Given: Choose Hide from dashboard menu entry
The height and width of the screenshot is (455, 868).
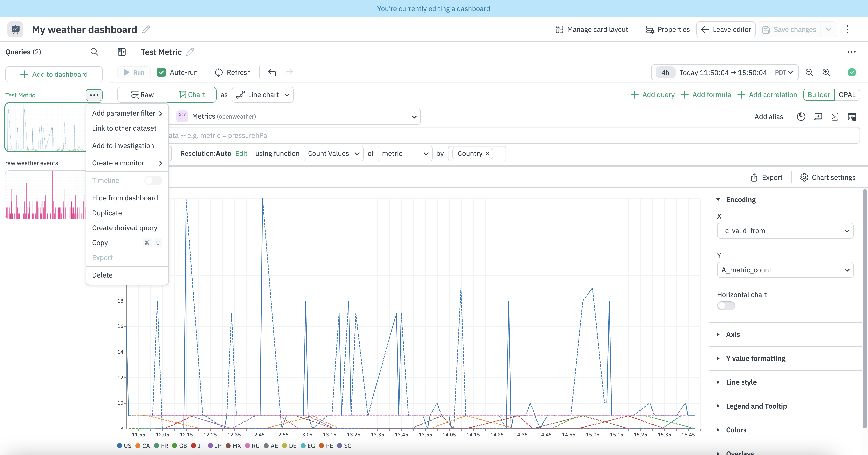Looking at the screenshot, I should tap(125, 198).
